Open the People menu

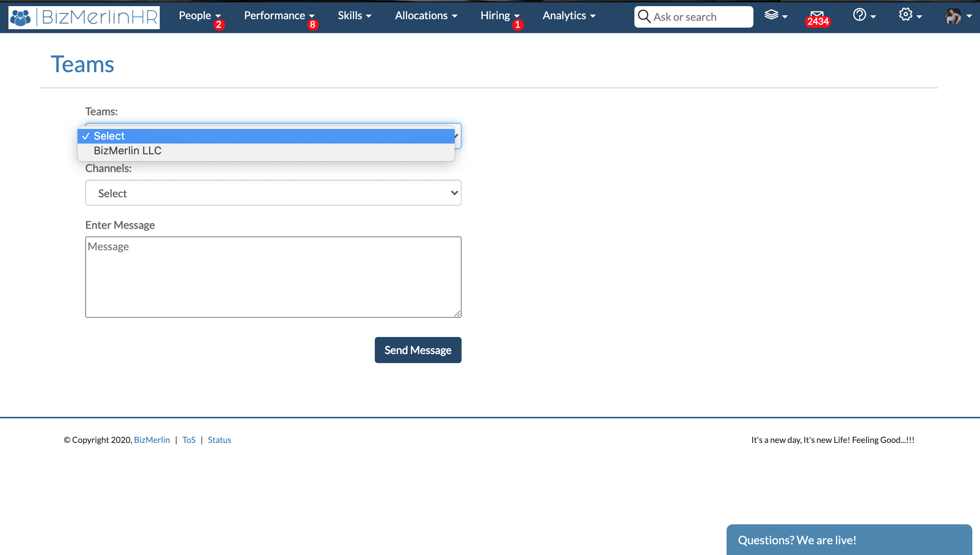click(x=200, y=16)
